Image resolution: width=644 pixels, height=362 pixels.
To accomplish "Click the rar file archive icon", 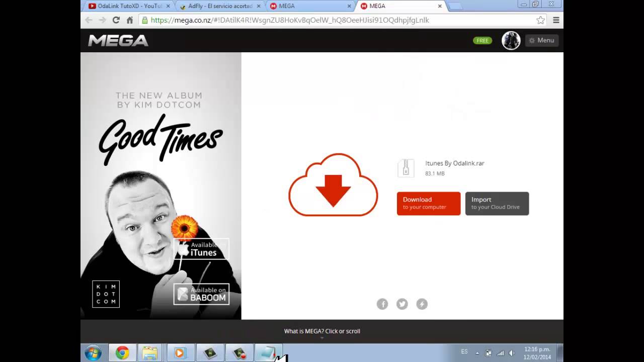I will (406, 168).
